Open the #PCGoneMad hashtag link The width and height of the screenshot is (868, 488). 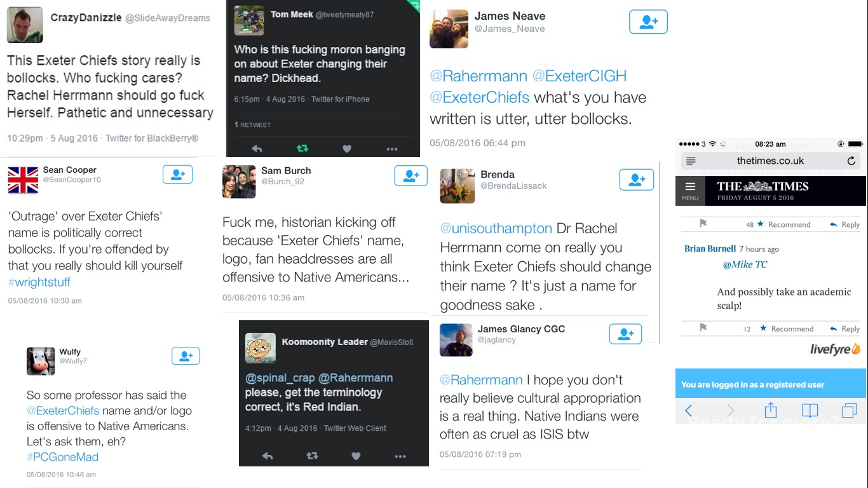click(62, 457)
